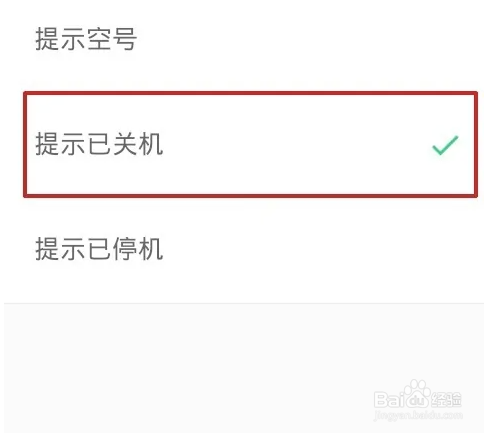Click the green checkmark beside 提示已关机

[x=445, y=145]
